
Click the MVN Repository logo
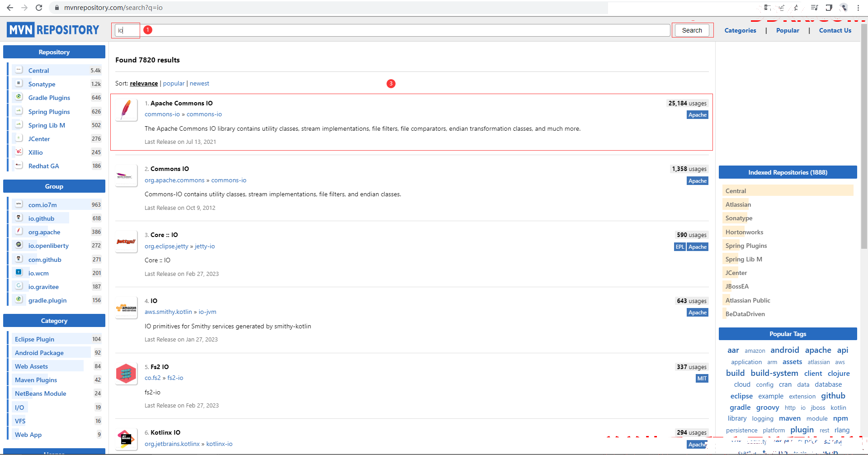53,30
